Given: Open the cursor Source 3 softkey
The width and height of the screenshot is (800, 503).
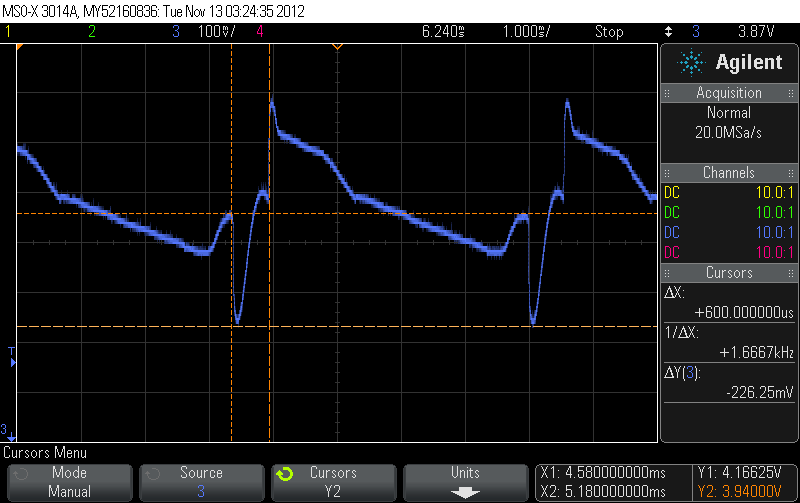Looking at the screenshot, I should [x=202, y=482].
